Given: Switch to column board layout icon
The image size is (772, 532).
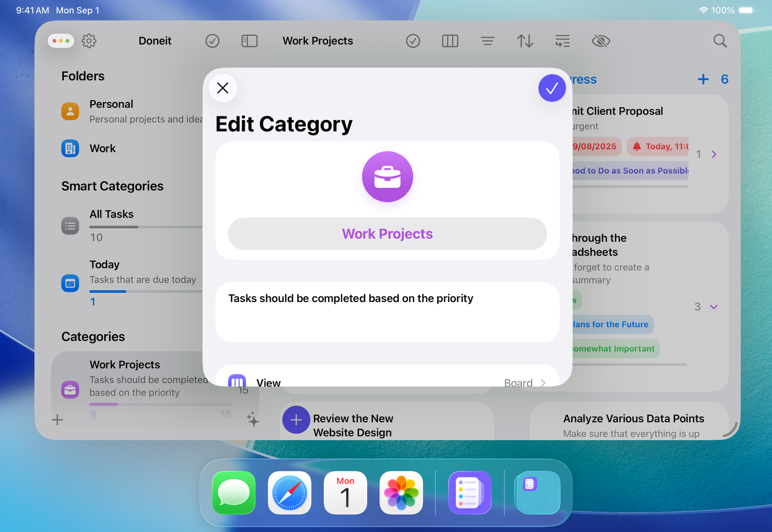Looking at the screenshot, I should 450,41.
